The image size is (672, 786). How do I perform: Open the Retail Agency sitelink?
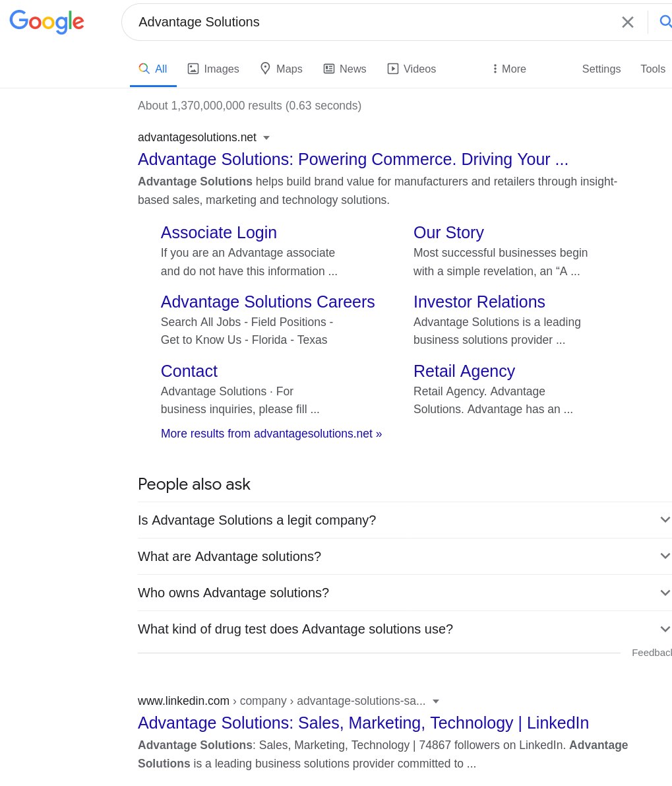pyautogui.click(x=464, y=371)
